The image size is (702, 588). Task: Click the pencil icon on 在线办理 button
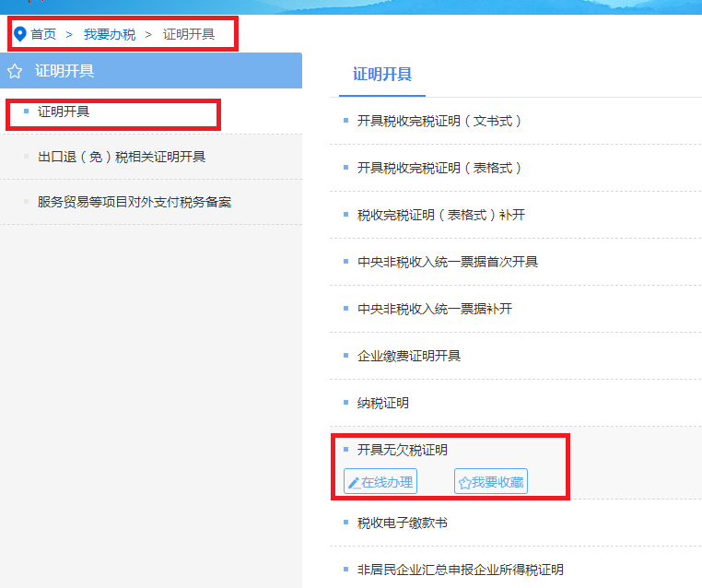(354, 483)
